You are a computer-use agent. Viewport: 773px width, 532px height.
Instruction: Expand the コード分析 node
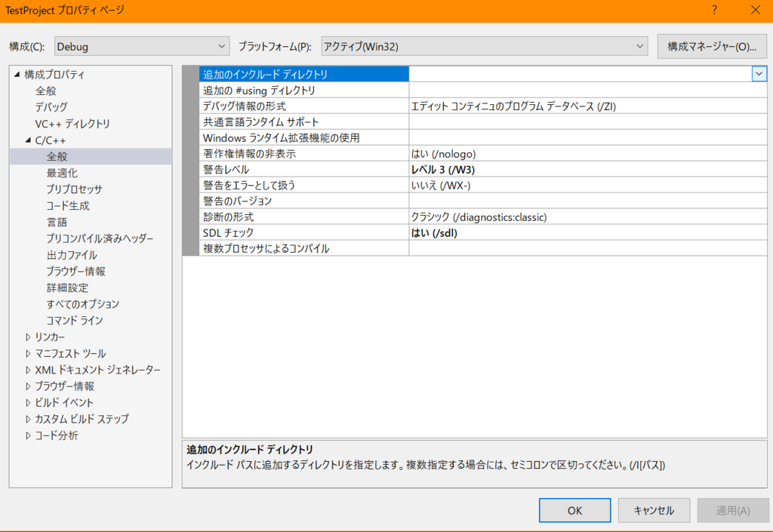pos(28,435)
